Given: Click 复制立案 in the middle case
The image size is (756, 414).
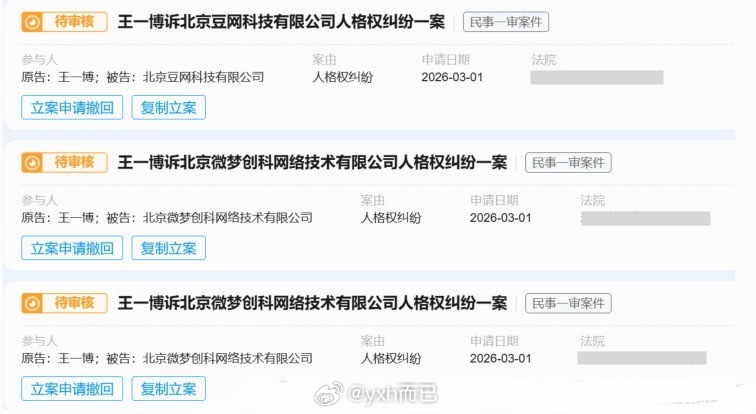Looking at the screenshot, I should (169, 248).
